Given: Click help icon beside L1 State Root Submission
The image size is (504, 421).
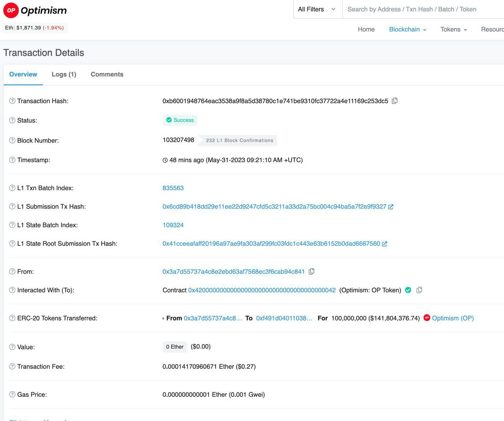Looking at the screenshot, I should pyautogui.click(x=12, y=243).
